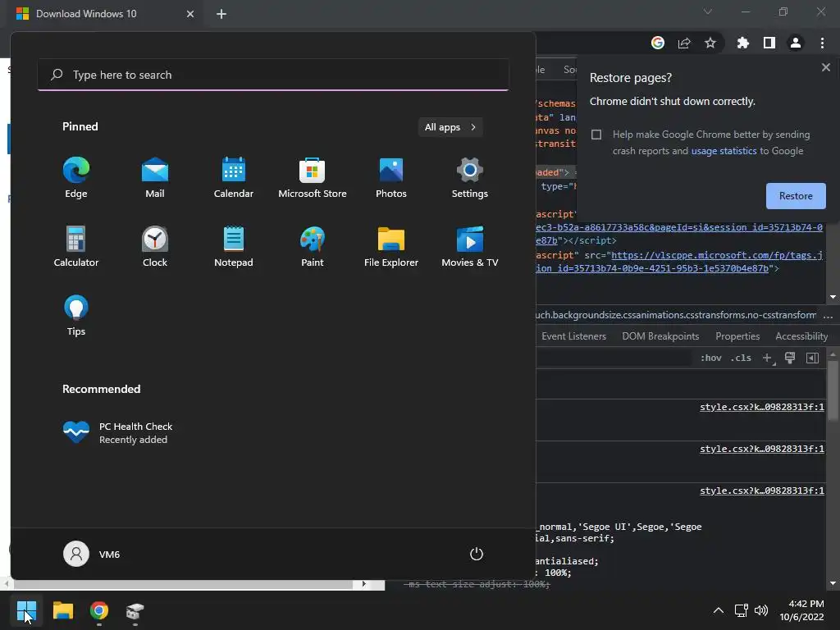Viewport: 840px width, 630px height.
Task: Click the Type here to search box
Action: (x=273, y=75)
